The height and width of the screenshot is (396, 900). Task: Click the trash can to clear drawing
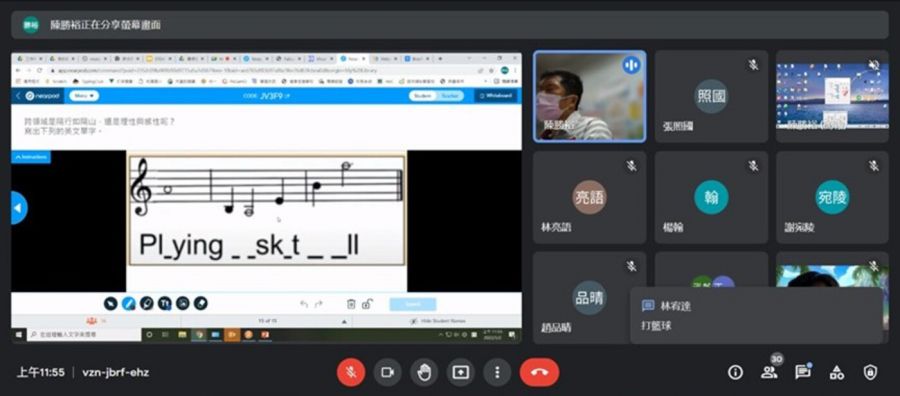351,304
